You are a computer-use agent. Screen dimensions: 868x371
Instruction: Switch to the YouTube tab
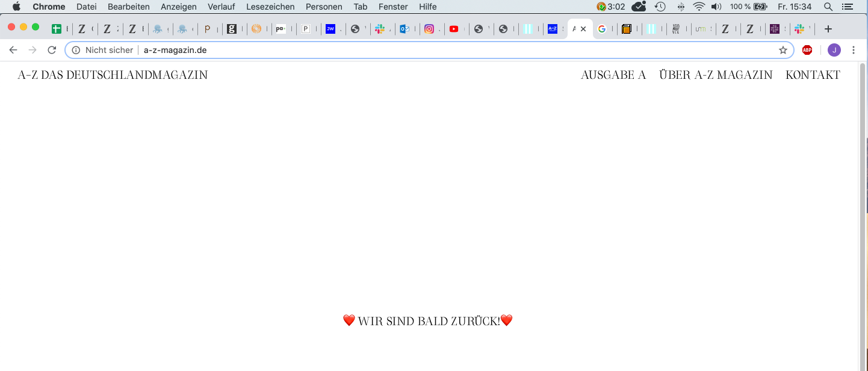tap(454, 29)
